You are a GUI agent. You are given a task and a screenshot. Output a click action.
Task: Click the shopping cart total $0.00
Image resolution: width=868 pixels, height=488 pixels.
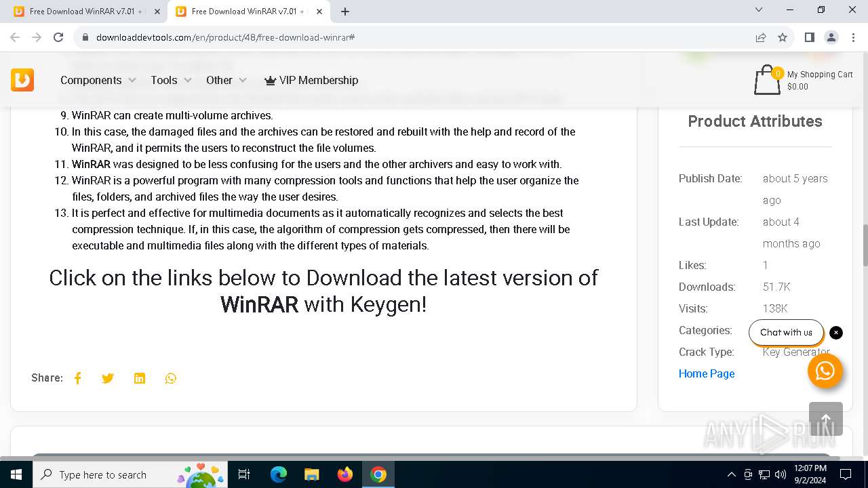[797, 87]
